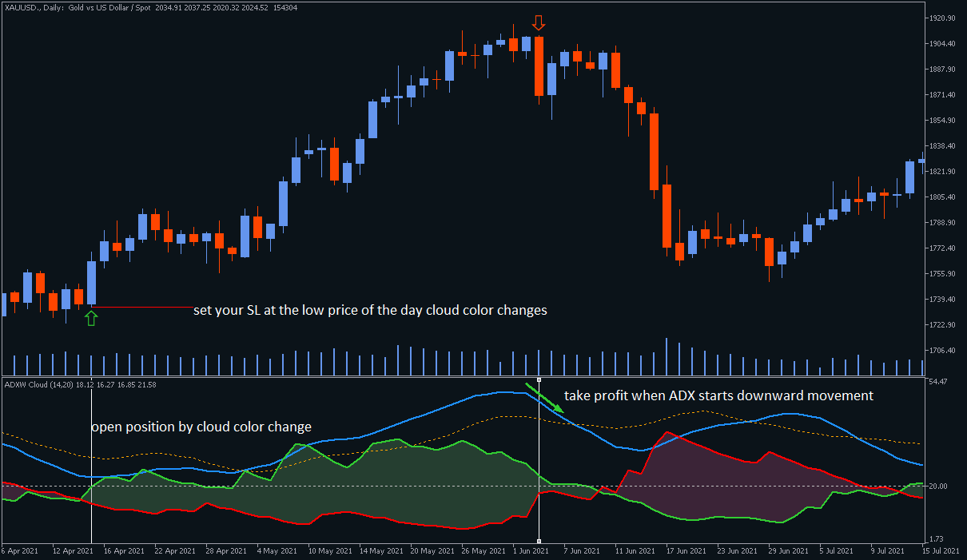967x560 pixels.
Task: Click the 'open position by cloud color change' text
Action: tap(201, 427)
